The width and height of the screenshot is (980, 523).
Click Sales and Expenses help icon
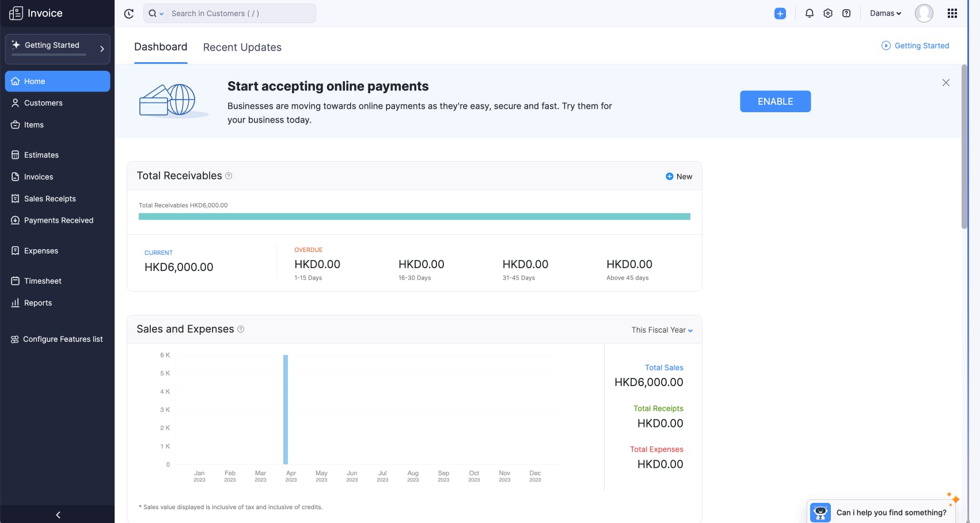tap(241, 329)
